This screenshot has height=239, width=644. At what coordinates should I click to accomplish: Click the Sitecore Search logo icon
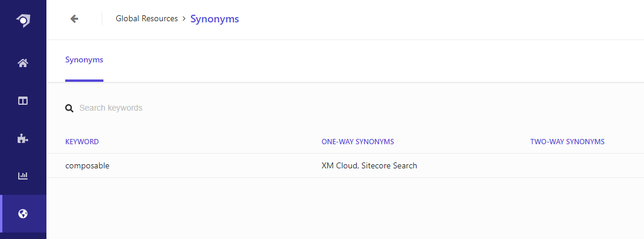click(23, 21)
